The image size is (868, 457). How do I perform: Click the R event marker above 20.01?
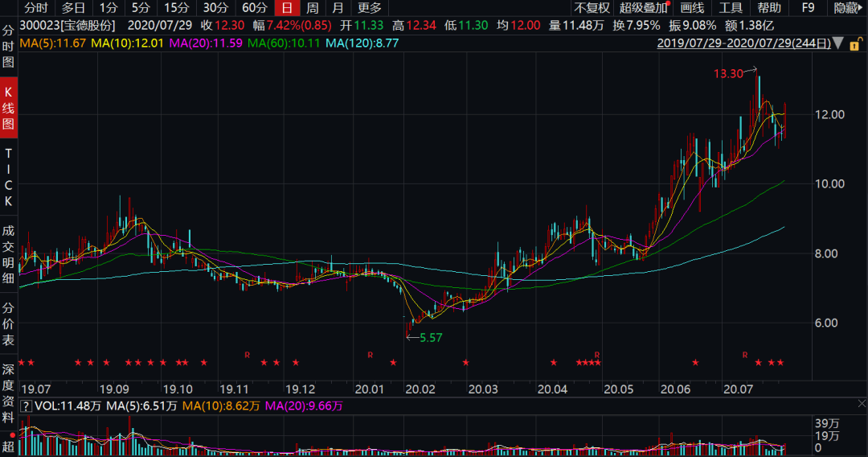click(371, 354)
